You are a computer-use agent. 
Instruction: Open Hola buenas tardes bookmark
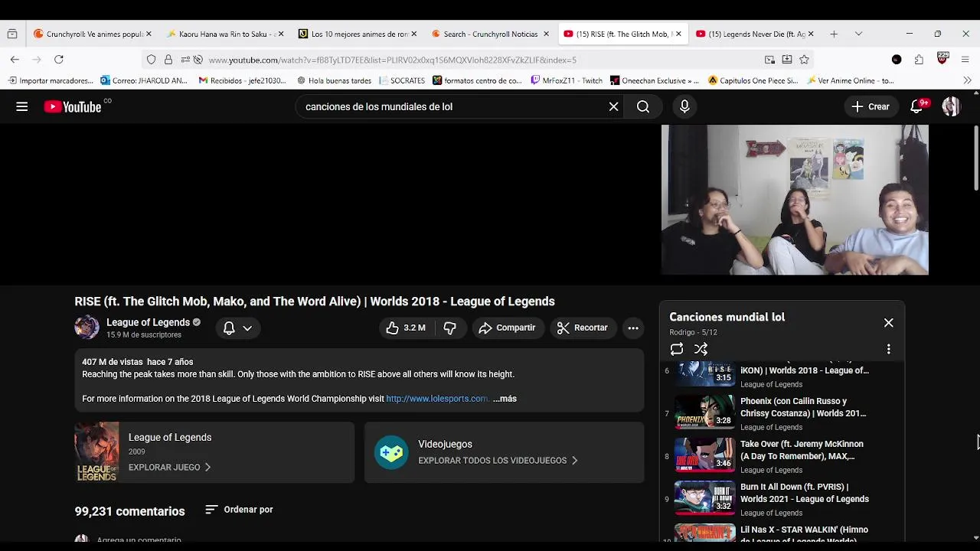(334, 80)
